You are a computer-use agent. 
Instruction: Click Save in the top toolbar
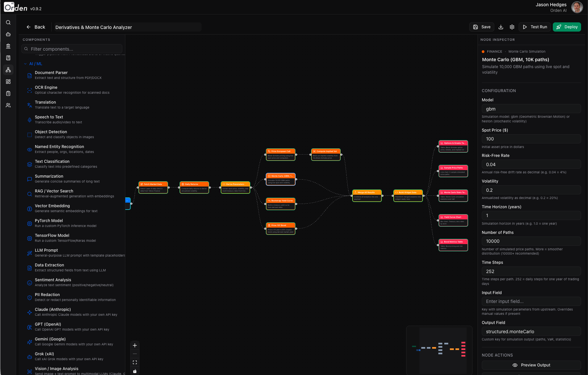click(481, 27)
